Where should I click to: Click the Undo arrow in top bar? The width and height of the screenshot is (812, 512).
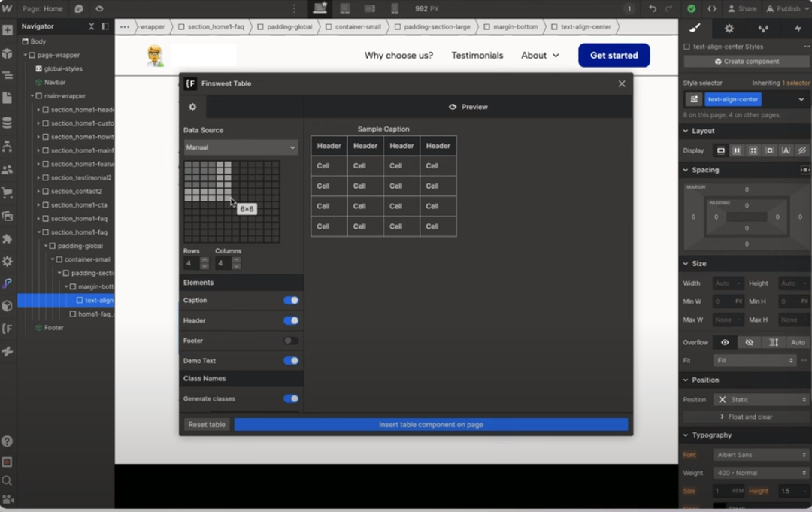pyautogui.click(x=653, y=9)
